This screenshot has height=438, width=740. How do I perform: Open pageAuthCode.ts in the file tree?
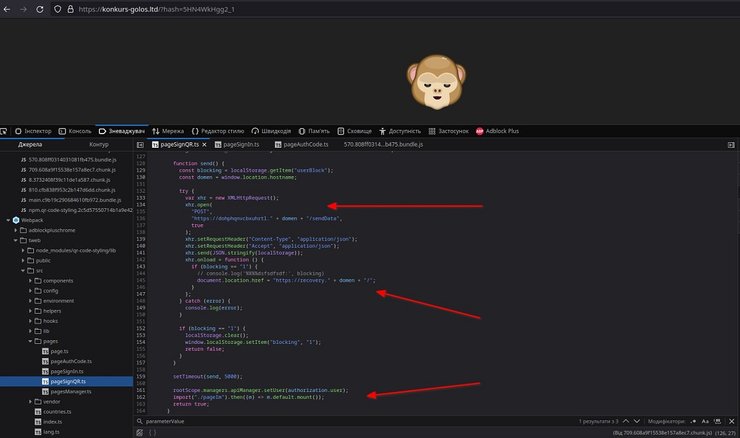[67, 362]
